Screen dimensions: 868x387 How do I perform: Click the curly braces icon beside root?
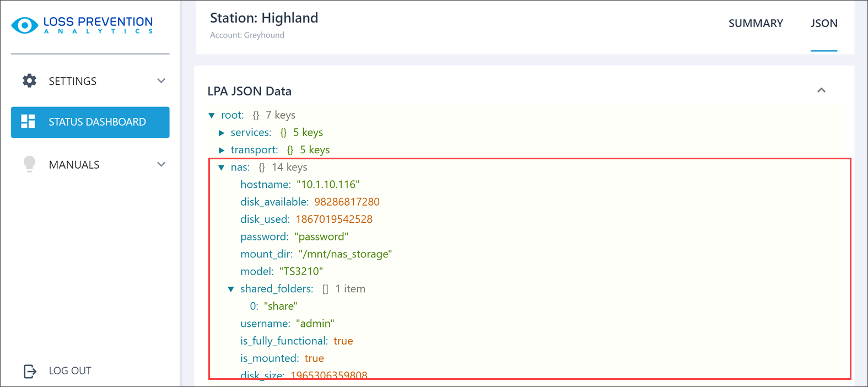256,115
